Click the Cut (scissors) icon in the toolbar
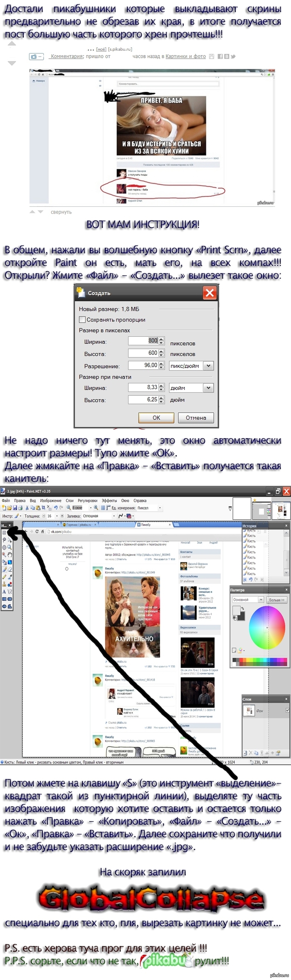 [27, 508]
